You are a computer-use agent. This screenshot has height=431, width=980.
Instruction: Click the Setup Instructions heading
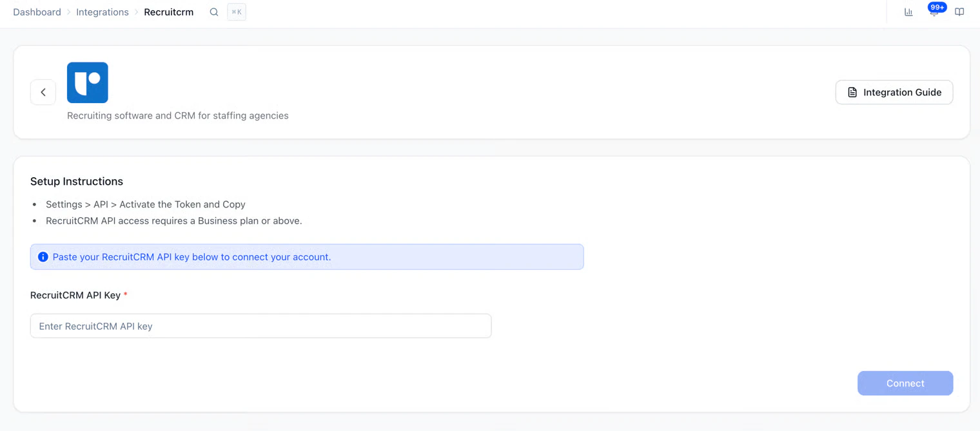coord(77,182)
